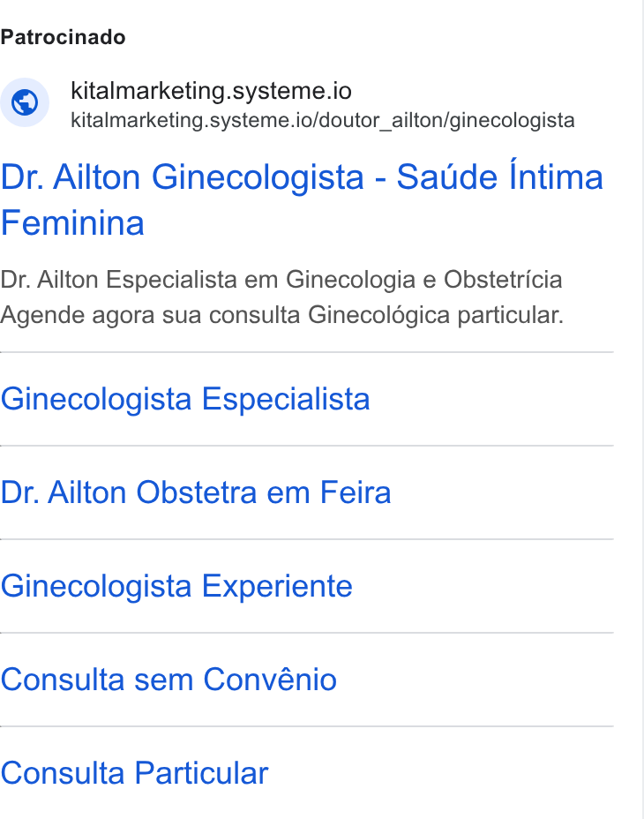
Task: Click the vertical border at the right edge
Action: click(642, 409)
